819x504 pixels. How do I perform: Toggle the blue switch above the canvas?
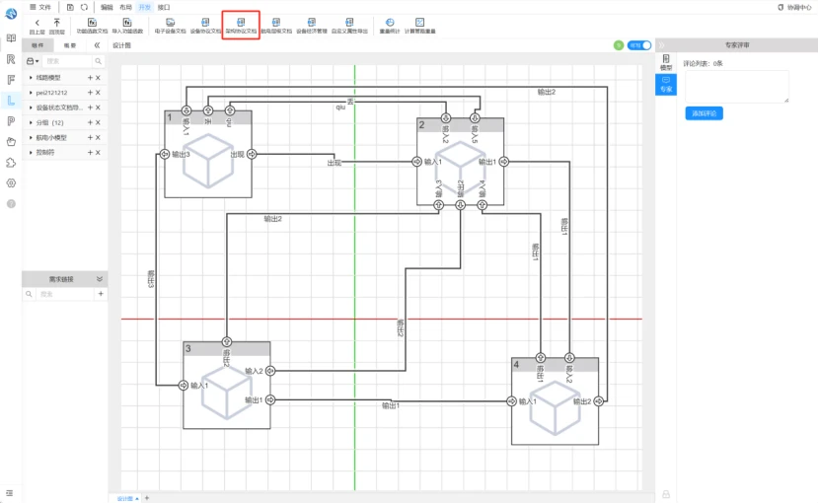(x=639, y=45)
